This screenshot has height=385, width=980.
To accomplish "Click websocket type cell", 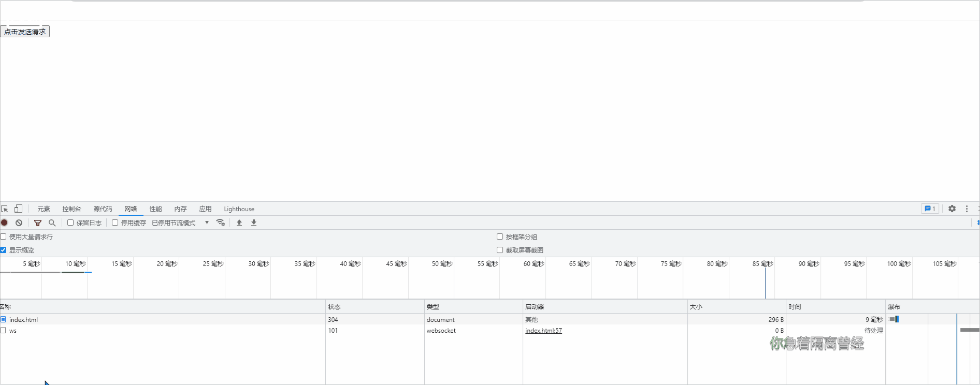I will point(441,331).
